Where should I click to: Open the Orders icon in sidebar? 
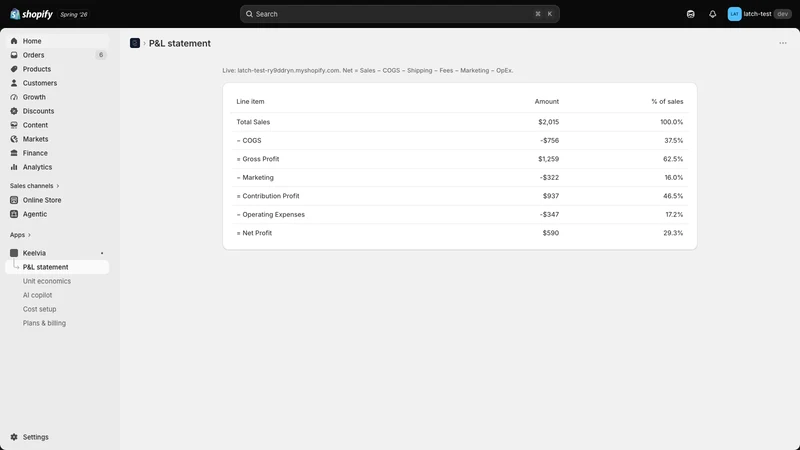14,55
